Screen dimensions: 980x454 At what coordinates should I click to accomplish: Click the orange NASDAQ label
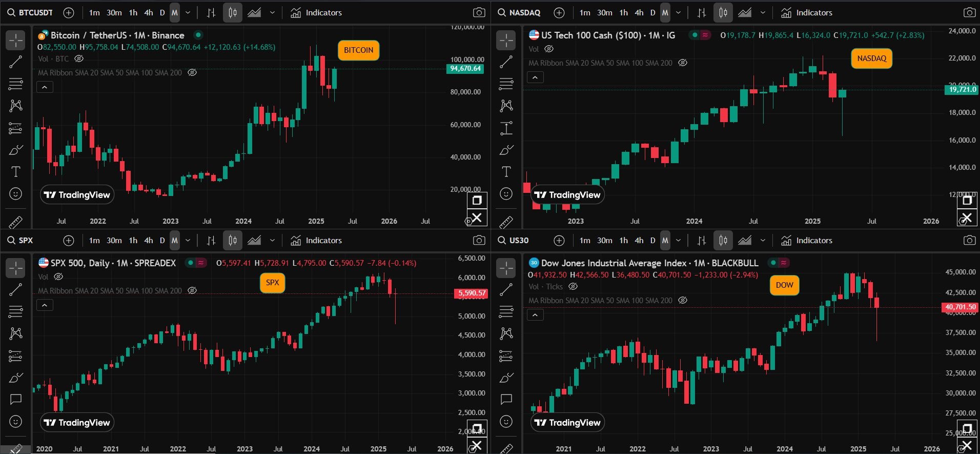[x=871, y=58]
